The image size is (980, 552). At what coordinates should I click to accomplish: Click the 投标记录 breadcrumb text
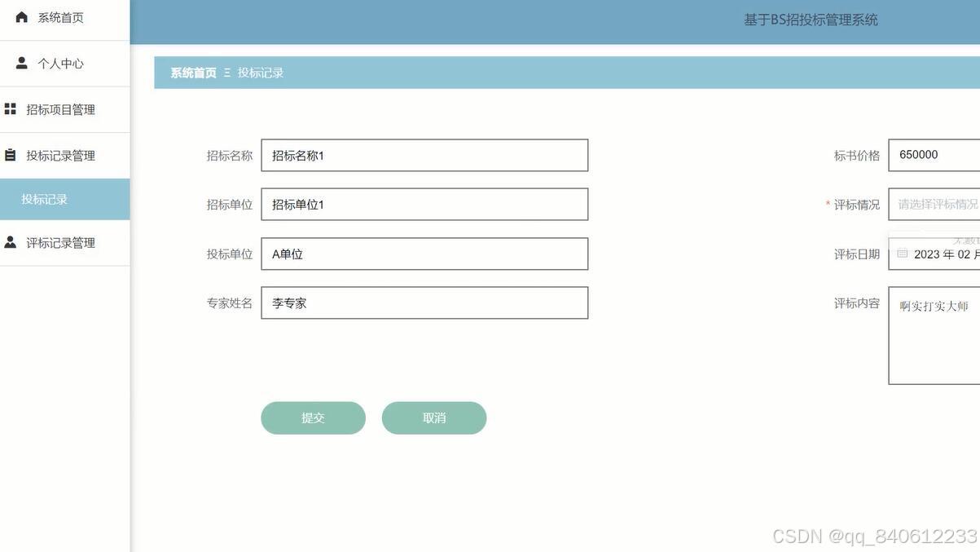(x=261, y=73)
